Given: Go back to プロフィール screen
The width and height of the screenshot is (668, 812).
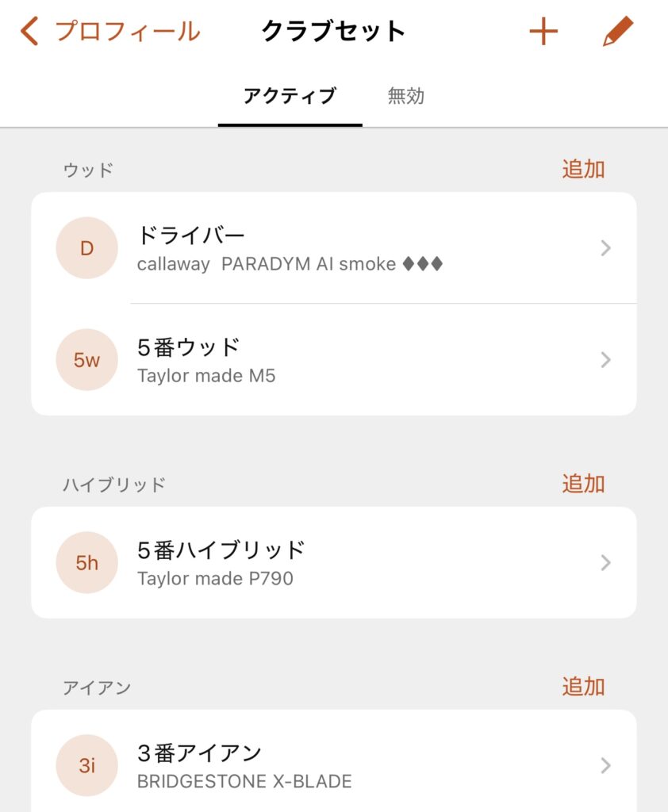Looking at the screenshot, I should point(127,32).
